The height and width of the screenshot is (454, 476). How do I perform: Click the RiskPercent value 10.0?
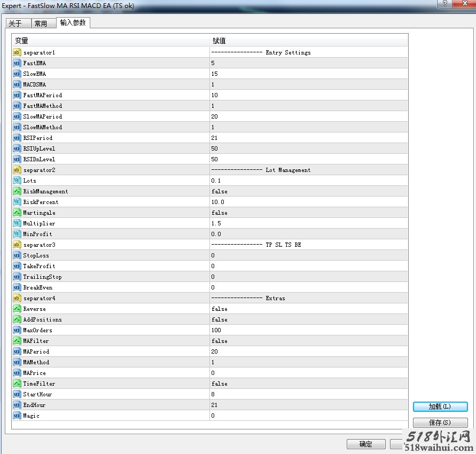[217, 202]
